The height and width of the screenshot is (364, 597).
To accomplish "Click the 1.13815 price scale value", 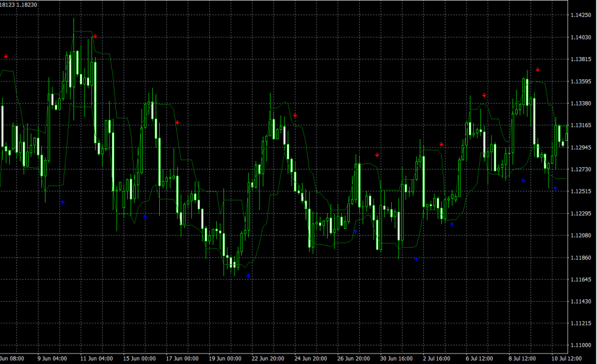I will [x=581, y=59].
